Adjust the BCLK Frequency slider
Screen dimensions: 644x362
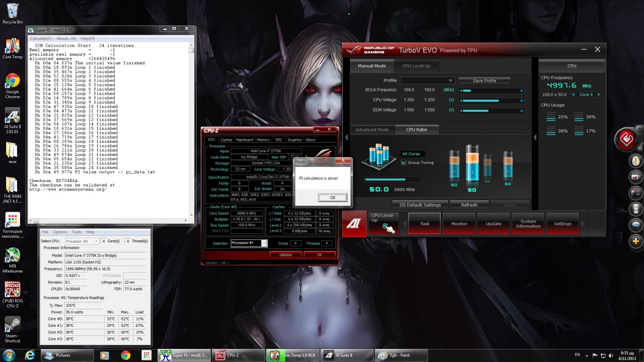[491, 90]
